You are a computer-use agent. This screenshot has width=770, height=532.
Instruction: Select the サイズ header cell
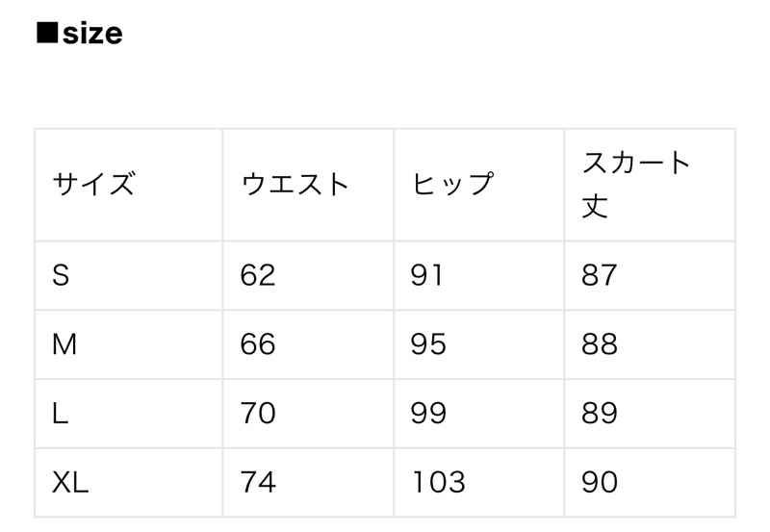coord(129,185)
